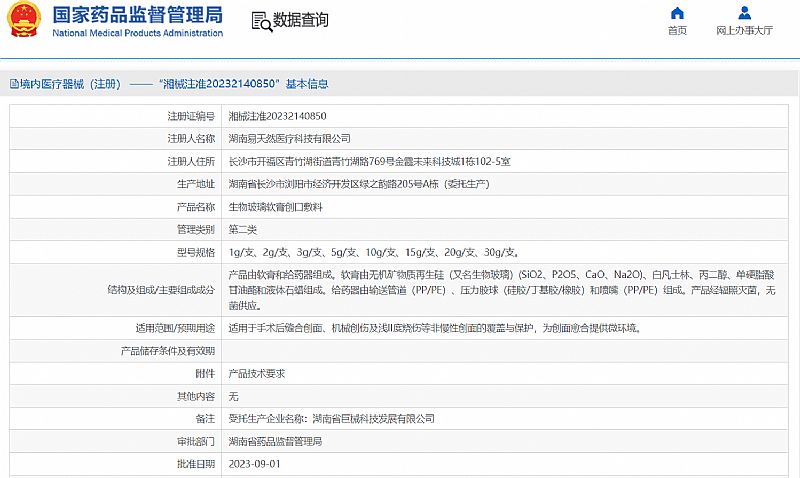Click approving department 湖南省药品监督管理局
The image size is (800, 478).
[275, 441]
